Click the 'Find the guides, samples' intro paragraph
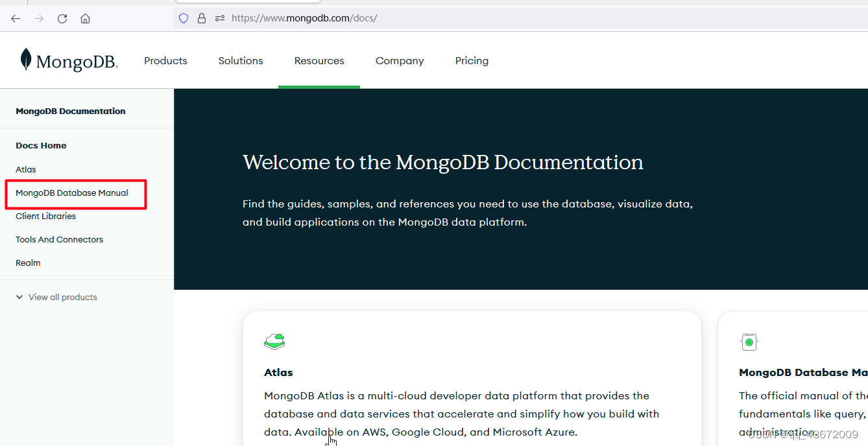Screen dimensions: 868x446 click(x=468, y=213)
